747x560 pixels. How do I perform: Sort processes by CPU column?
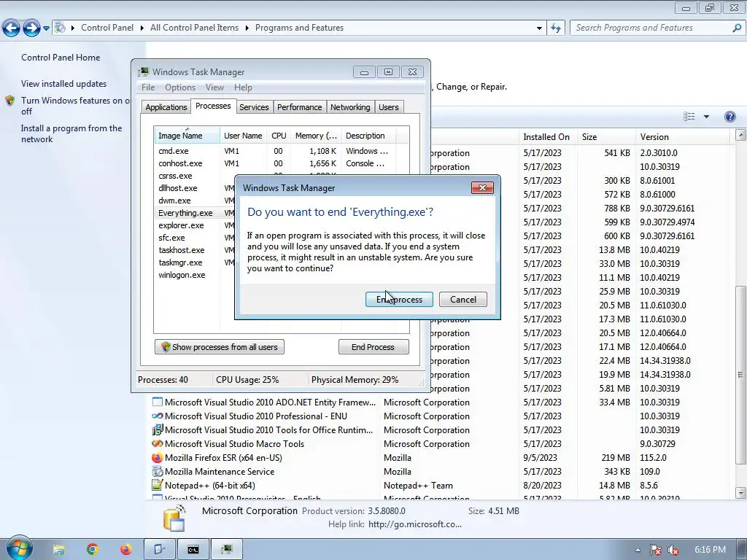(279, 136)
